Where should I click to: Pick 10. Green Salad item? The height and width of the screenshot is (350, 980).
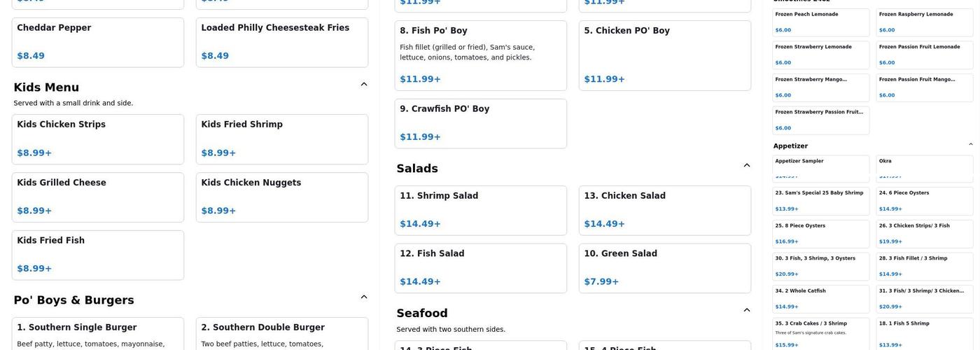click(x=665, y=268)
